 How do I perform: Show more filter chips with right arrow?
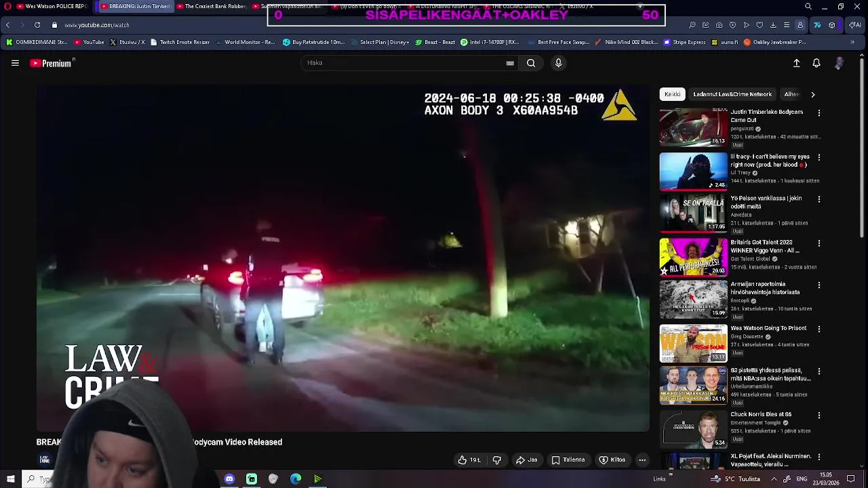[813, 95]
